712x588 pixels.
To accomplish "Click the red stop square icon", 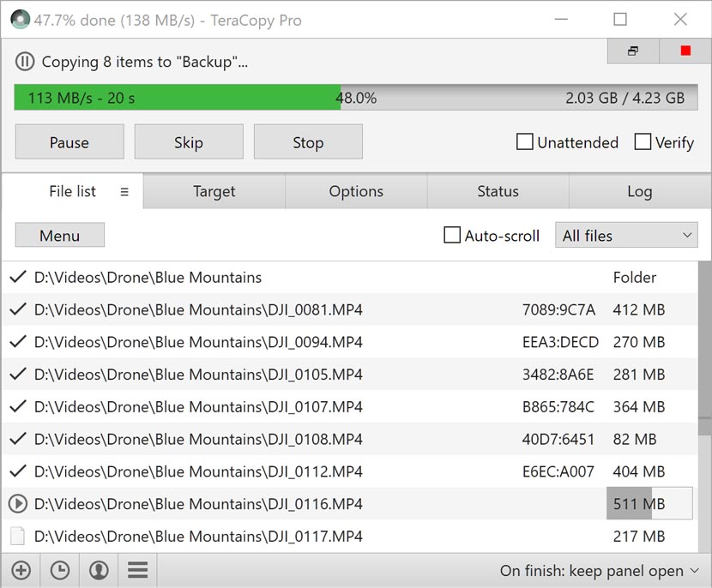I will pos(684,51).
